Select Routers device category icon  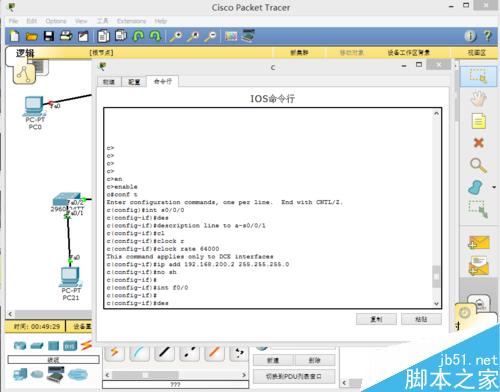(20, 345)
